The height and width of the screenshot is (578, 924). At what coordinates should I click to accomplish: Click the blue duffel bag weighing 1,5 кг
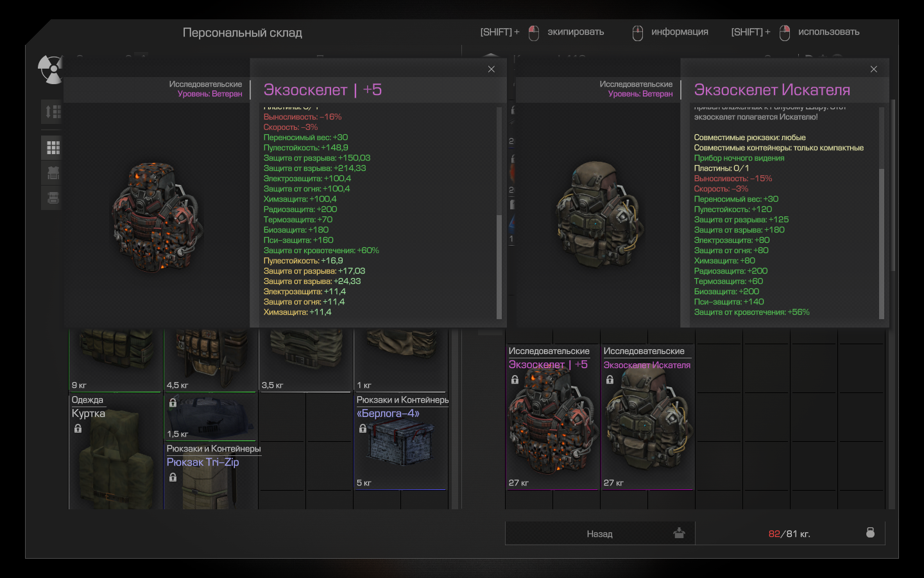[x=210, y=417]
